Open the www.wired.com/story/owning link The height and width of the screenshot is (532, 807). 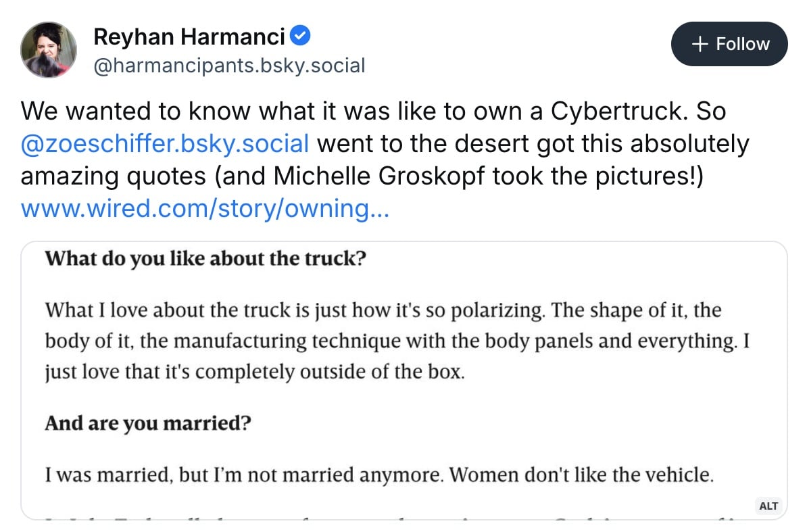point(205,208)
